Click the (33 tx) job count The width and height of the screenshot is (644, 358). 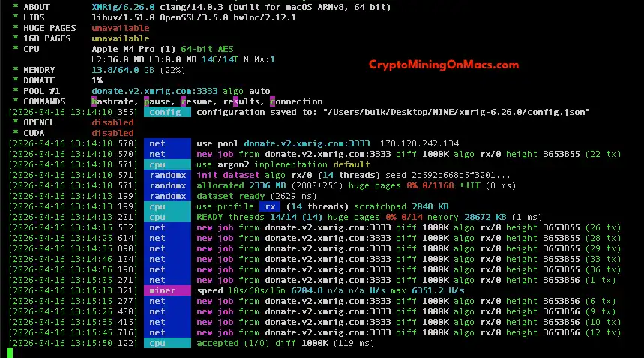(x=604, y=260)
